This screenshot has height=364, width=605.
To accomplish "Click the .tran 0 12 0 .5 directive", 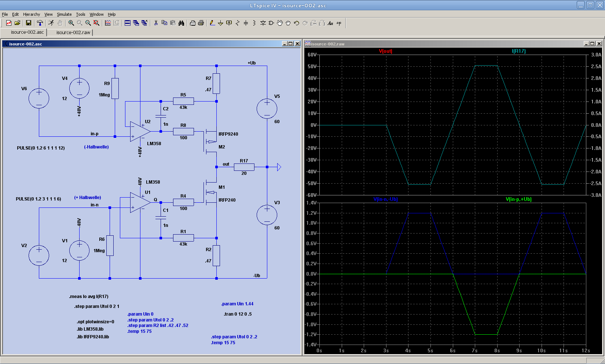I will (x=238, y=314).
